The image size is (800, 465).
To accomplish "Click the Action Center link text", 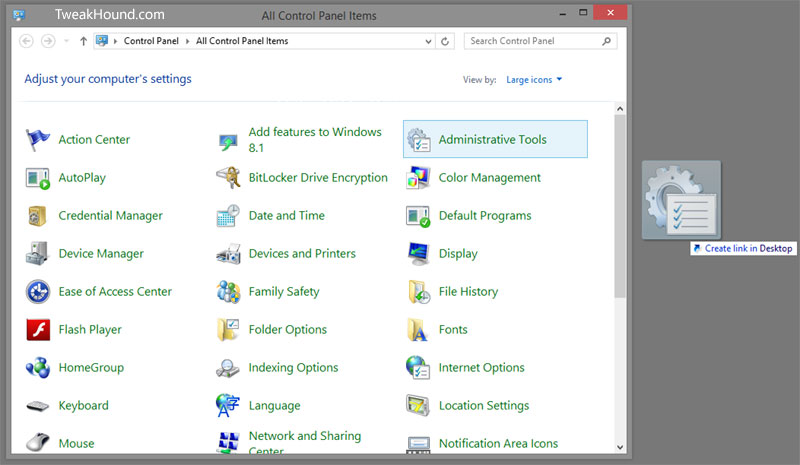I will pyautogui.click(x=94, y=139).
